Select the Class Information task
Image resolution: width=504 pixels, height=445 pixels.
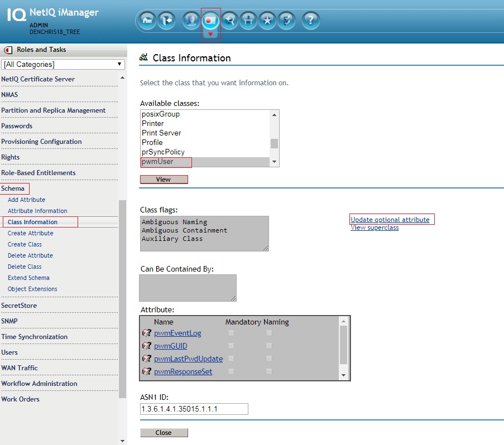32,222
